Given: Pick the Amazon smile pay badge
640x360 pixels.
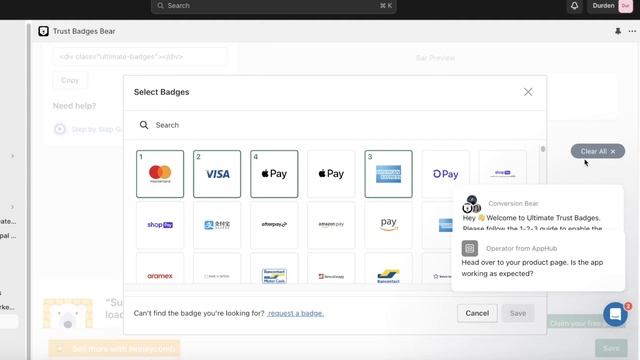Looking at the screenshot, I should 388,225.
